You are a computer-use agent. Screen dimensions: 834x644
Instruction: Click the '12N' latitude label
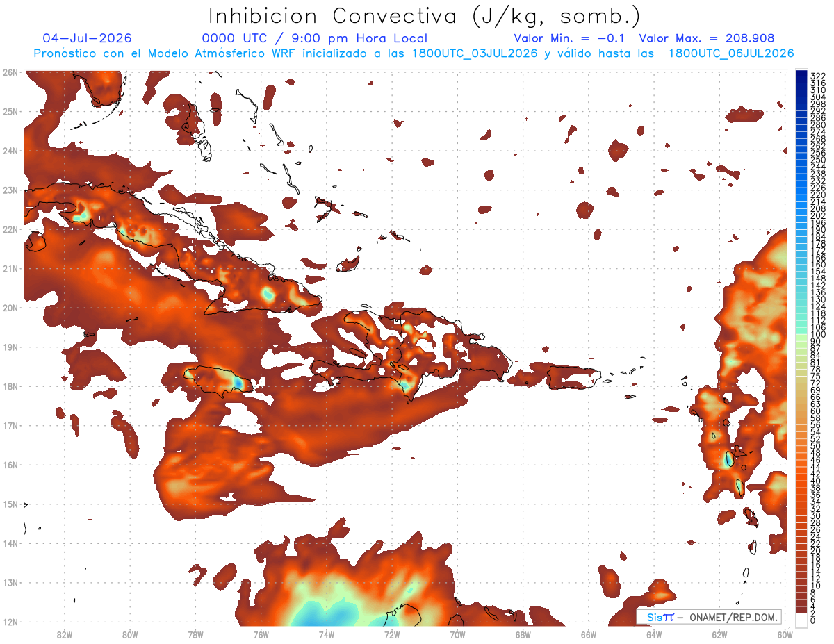click(10, 622)
